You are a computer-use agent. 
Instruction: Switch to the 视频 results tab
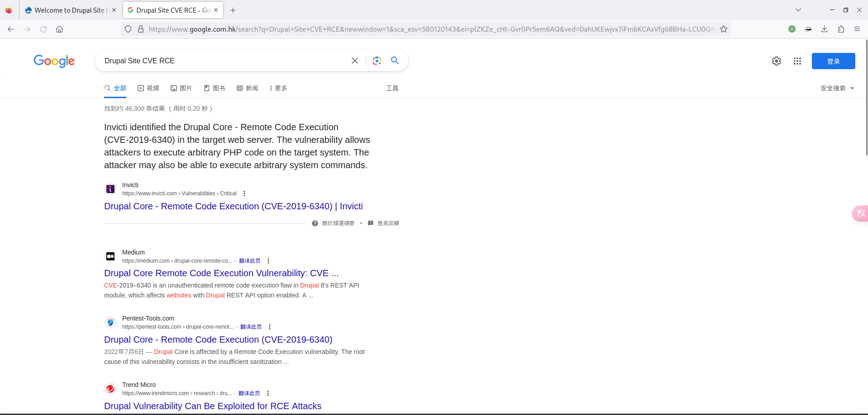point(148,88)
